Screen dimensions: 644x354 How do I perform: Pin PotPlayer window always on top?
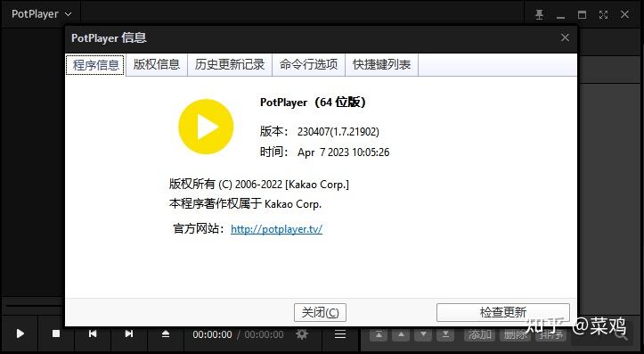coord(539,14)
